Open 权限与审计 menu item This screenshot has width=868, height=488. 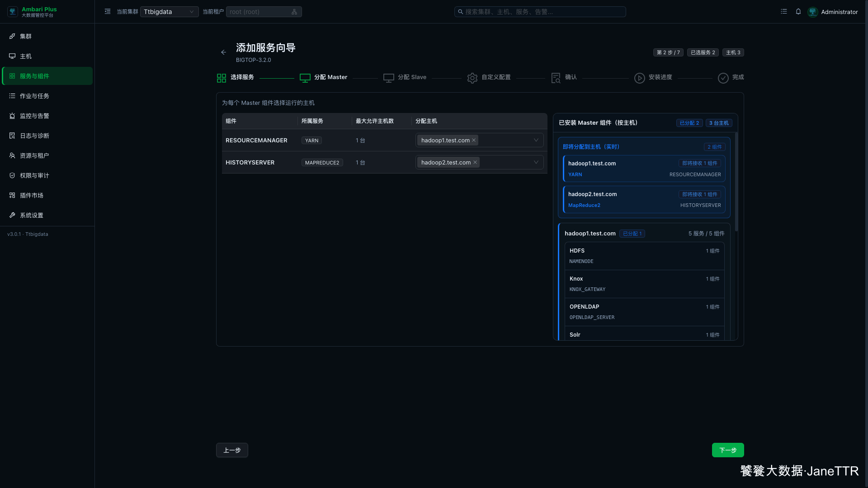click(x=47, y=175)
